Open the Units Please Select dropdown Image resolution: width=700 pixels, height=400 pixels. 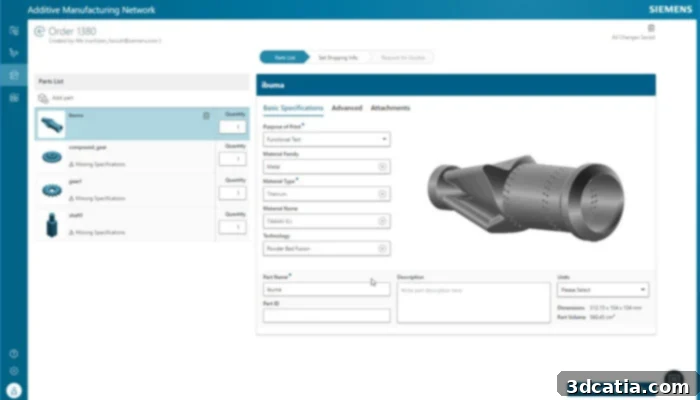tap(603, 290)
